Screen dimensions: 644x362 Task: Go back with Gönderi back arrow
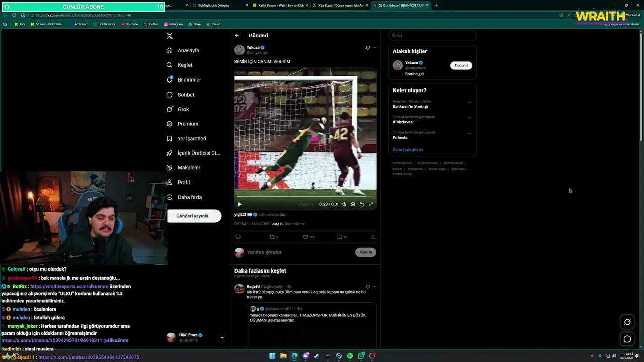pyautogui.click(x=237, y=36)
